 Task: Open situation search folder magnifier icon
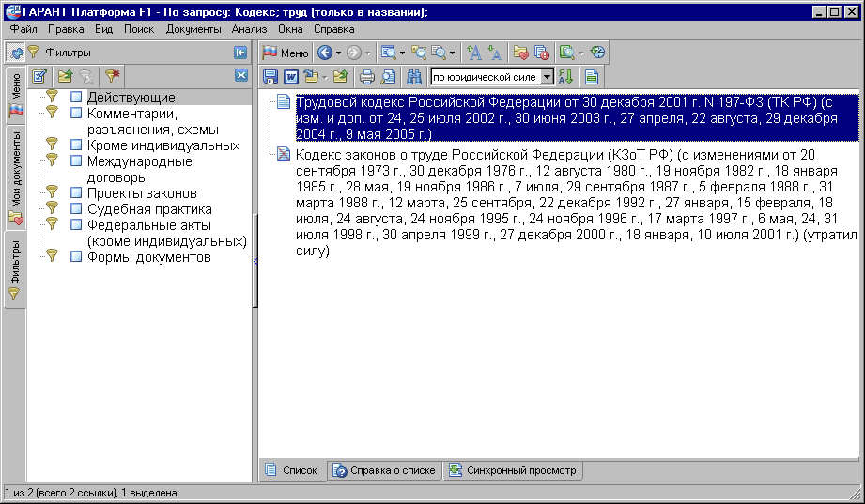click(419, 53)
